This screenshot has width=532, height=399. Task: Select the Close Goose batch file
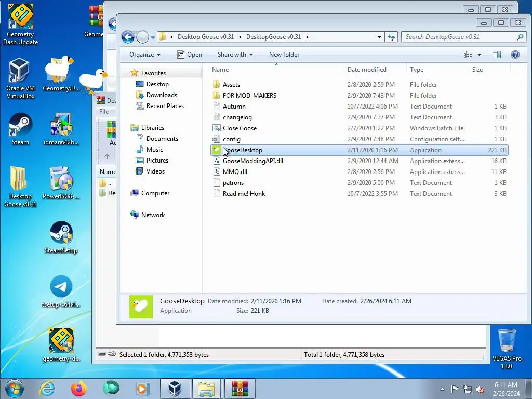pyautogui.click(x=360, y=128)
